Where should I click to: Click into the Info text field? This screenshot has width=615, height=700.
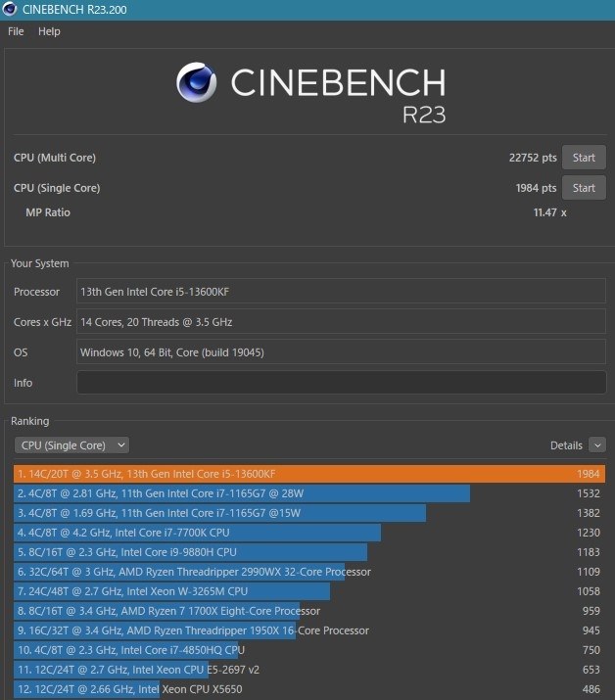(x=341, y=383)
